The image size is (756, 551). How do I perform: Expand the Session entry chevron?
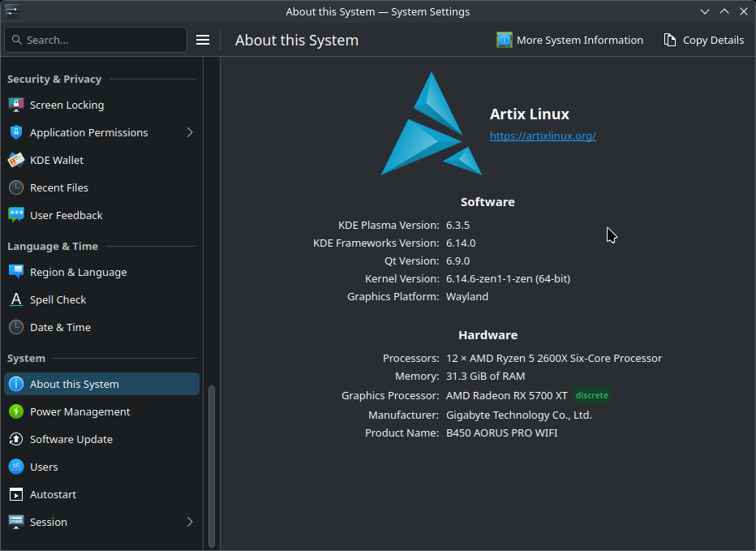coord(190,522)
